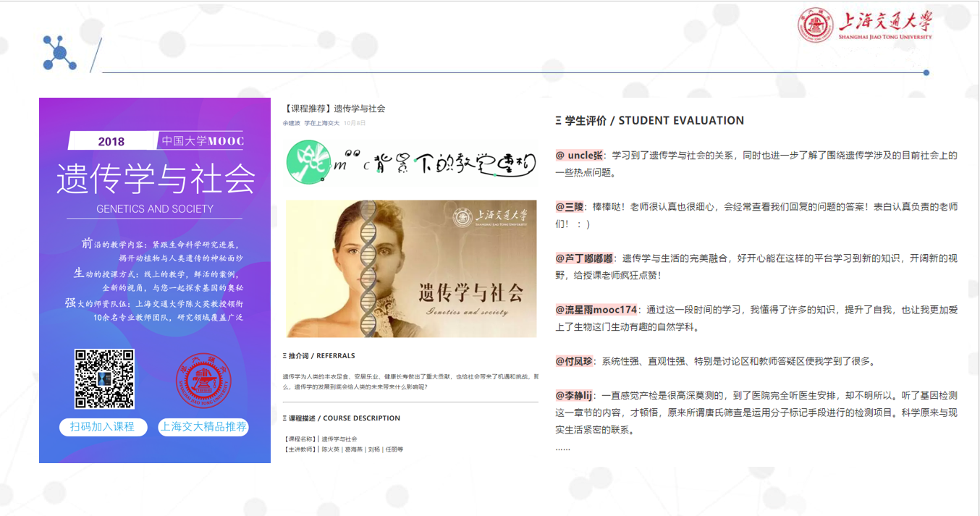980x516 pixels.
Task: Click the 【课程名称】 row
Action: tap(320, 439)
